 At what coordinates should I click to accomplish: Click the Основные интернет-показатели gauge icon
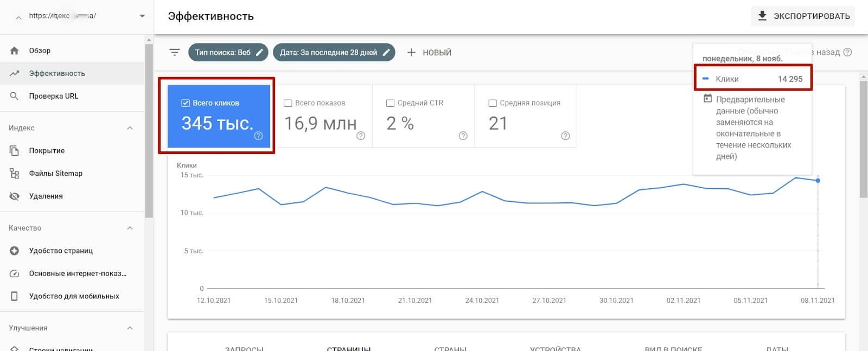15,273
